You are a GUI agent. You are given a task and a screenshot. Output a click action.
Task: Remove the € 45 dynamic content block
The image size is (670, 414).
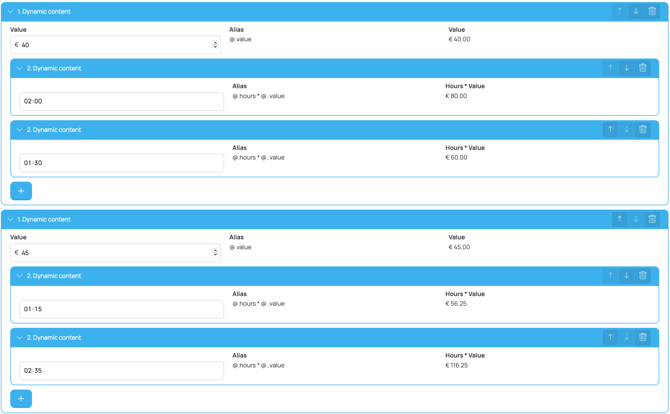coord(652,219)
